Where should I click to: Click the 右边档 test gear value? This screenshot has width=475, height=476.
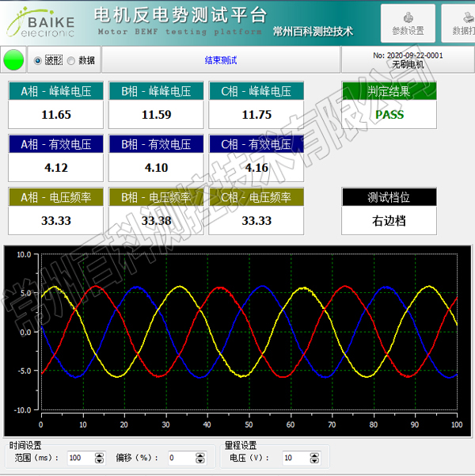[389, 221]
